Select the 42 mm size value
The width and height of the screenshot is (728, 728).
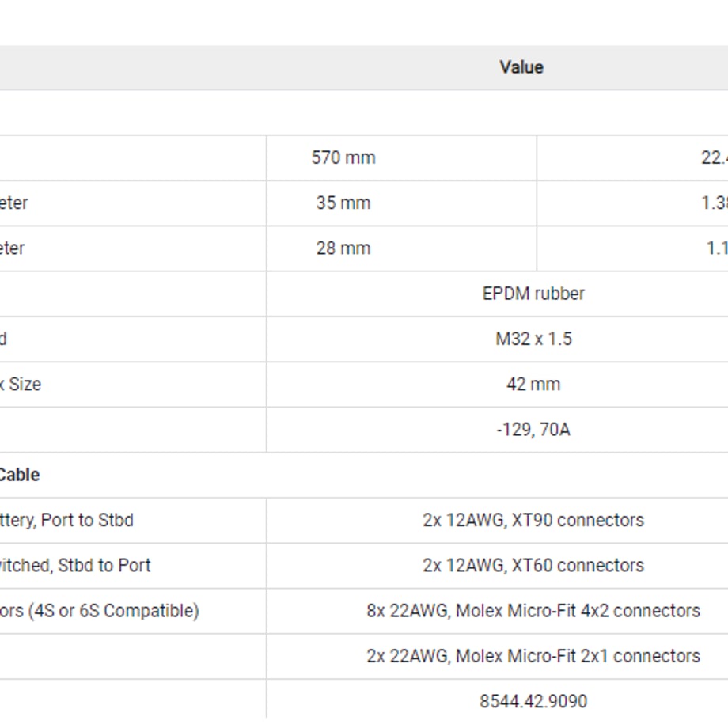click(x=533, y=385)
